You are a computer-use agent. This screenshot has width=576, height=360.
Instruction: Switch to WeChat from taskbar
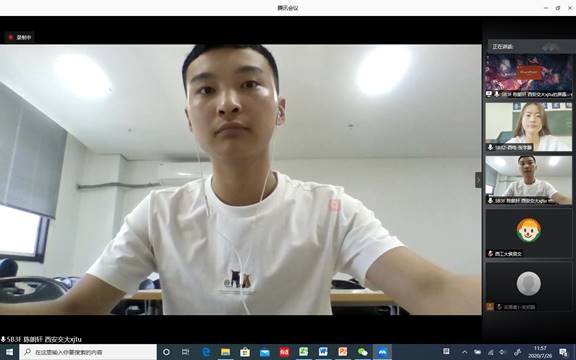tap(363, 352)
